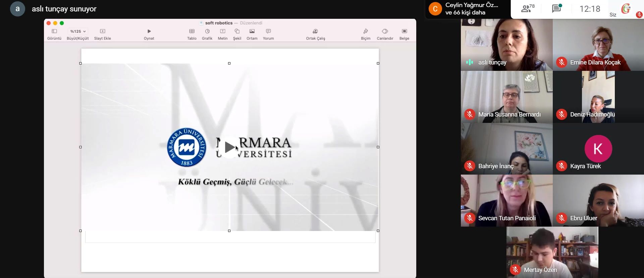Open the Biçim format inspector

point(366,34)
